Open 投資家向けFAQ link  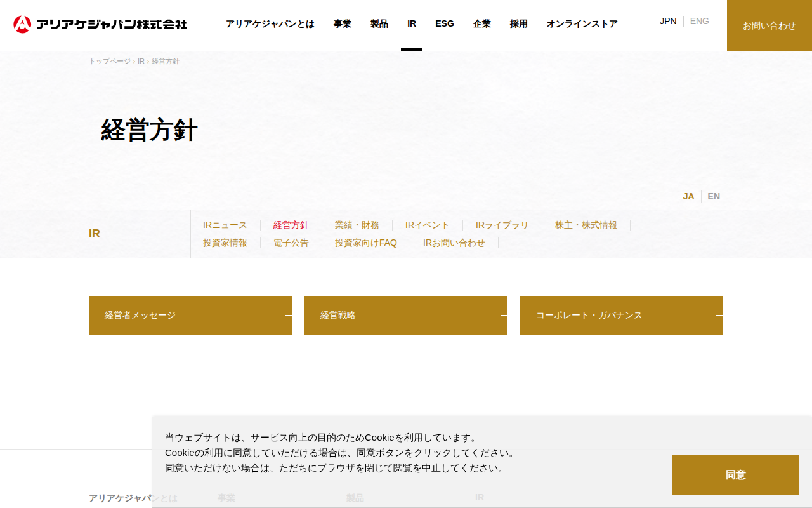(366, 243)
